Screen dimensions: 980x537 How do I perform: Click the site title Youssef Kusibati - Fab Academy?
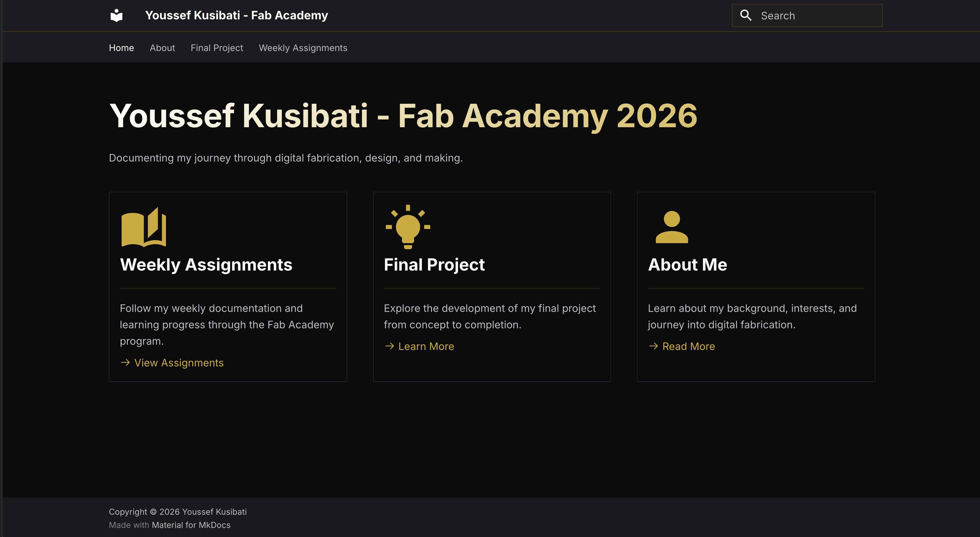(237, 15)
